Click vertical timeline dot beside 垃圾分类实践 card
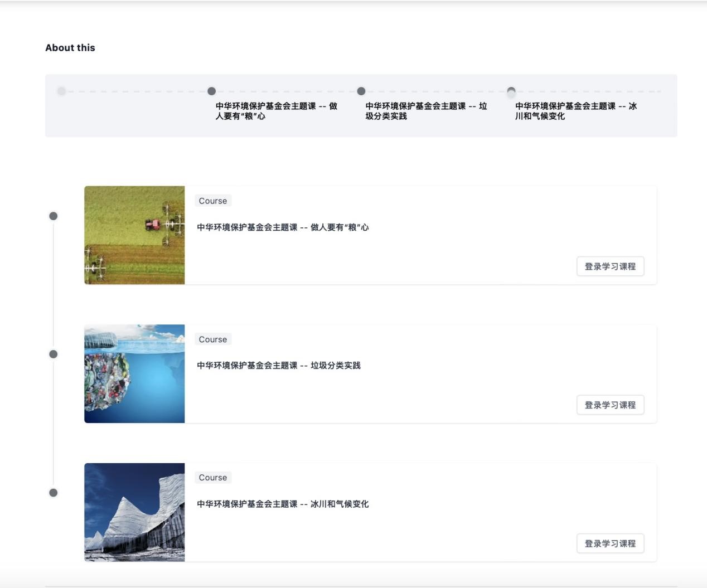This screenshot has height=588, width=707. [54, 354]
